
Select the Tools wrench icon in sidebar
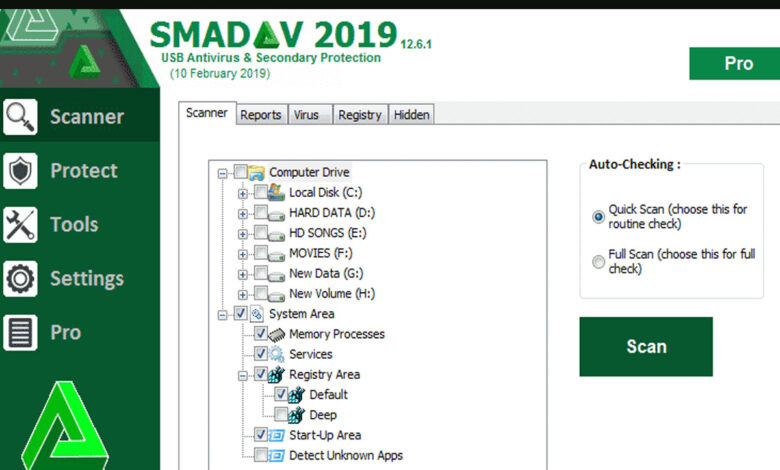click(x=20, y=225)
